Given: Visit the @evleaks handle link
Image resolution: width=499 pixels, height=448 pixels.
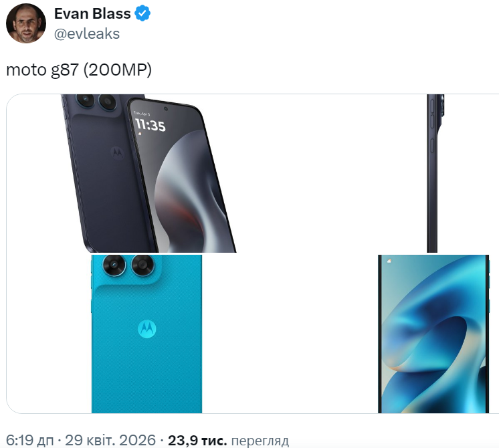Looking at the screenshot, I should click(x=87, y=33).
